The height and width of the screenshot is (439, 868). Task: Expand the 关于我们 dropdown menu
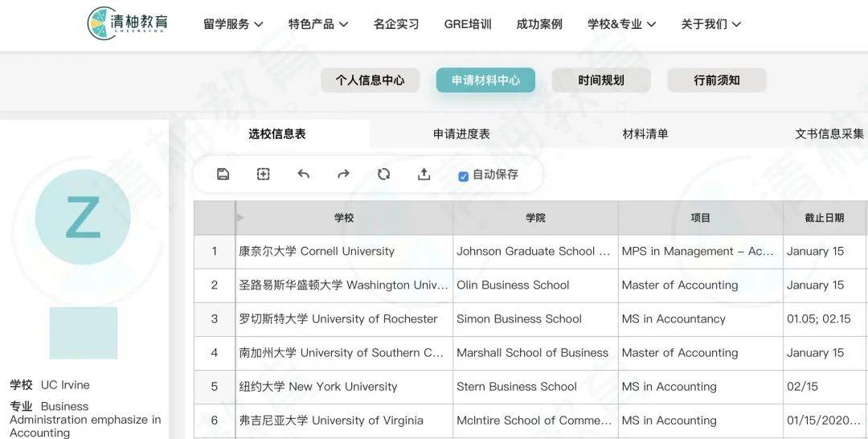click(x=710, y=24)
